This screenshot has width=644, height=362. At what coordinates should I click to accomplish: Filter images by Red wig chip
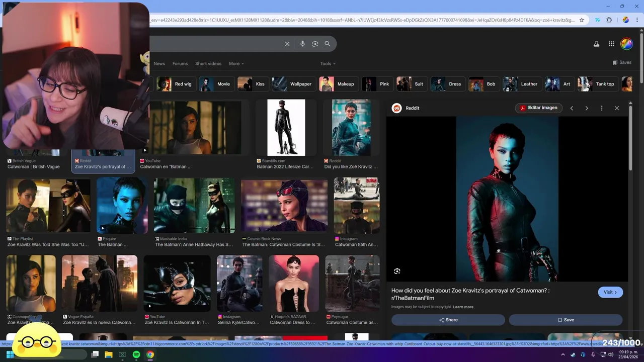pyautogui.click(x=176, y=84)
